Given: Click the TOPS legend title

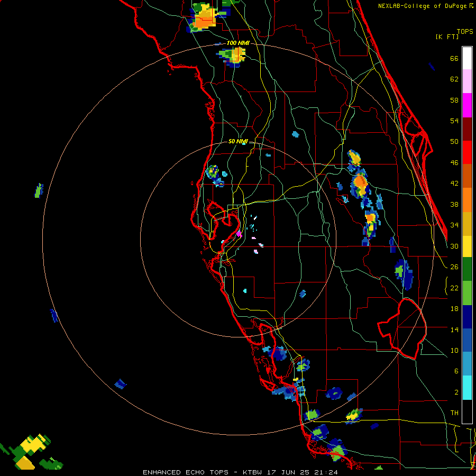Looking at the screenshot, I should point(465,32).
